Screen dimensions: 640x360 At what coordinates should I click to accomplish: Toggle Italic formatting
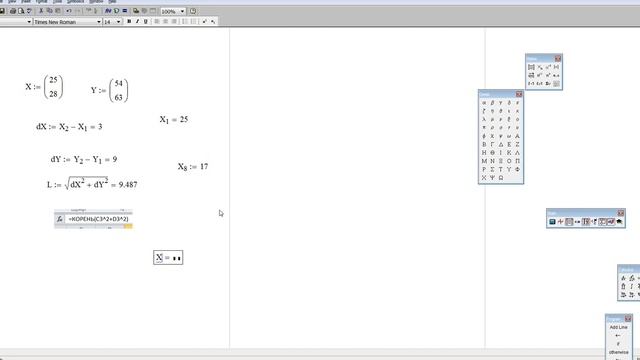(137, 21)
